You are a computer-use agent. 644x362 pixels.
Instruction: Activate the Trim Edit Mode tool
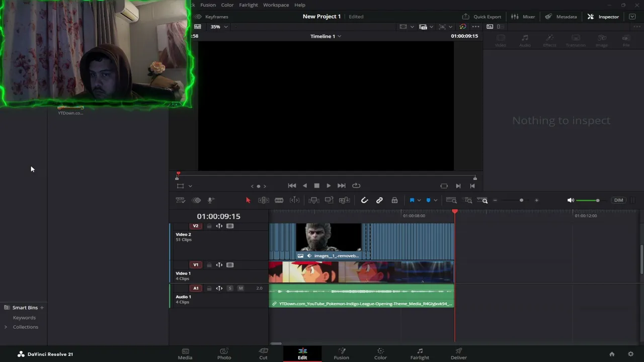[x=263, y=200]
